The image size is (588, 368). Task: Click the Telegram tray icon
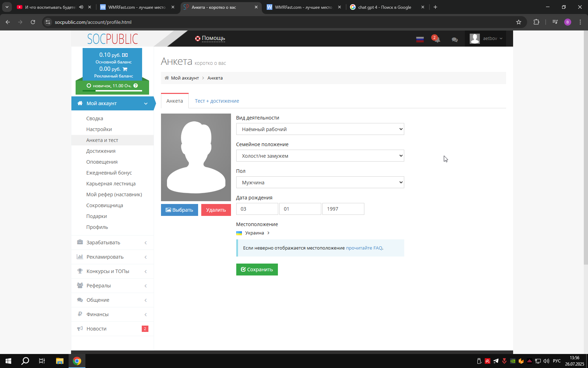coord(496,361)
